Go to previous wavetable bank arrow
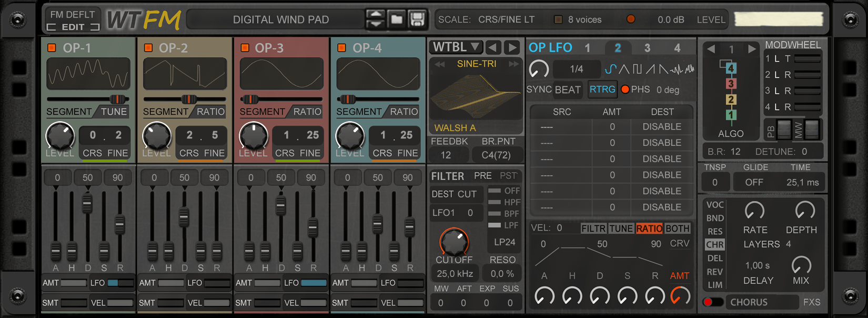The height and width of the screenshot is (318, 868). 492,47
